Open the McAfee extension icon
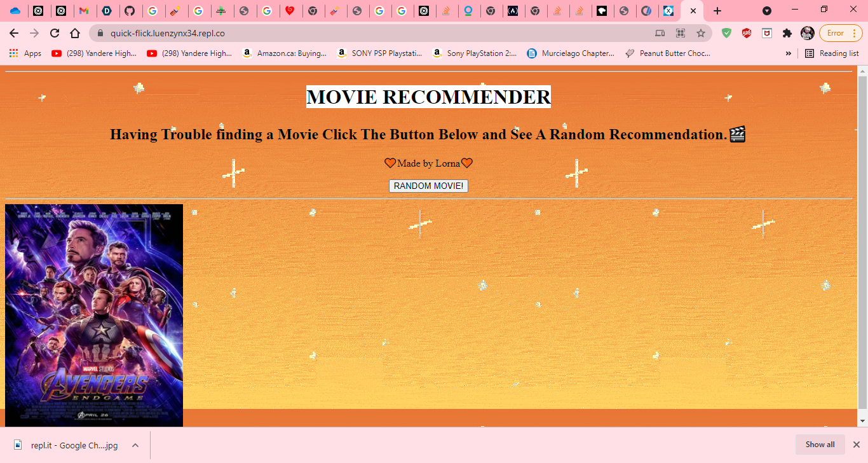Screen dimensions: 868x463 [767, 33]
